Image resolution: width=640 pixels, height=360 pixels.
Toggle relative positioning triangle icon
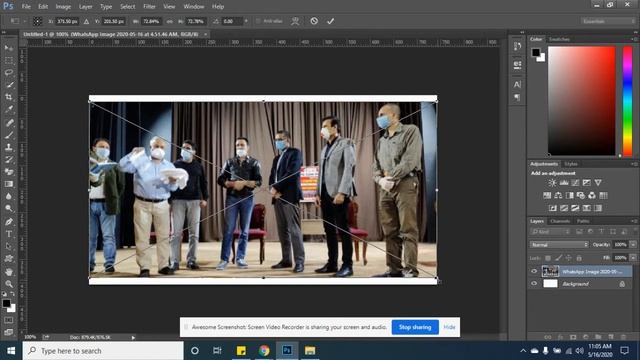(x=86, y=21)
